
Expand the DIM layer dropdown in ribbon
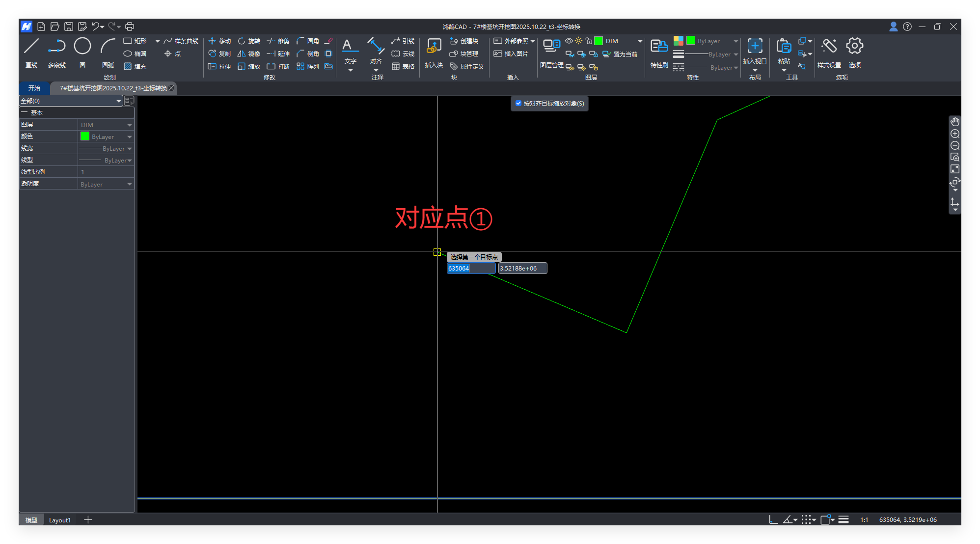640,41
